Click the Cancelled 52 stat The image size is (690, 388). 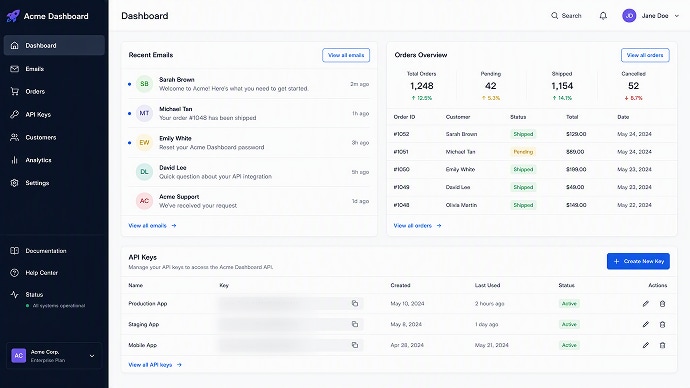click(x=633, y=86)
